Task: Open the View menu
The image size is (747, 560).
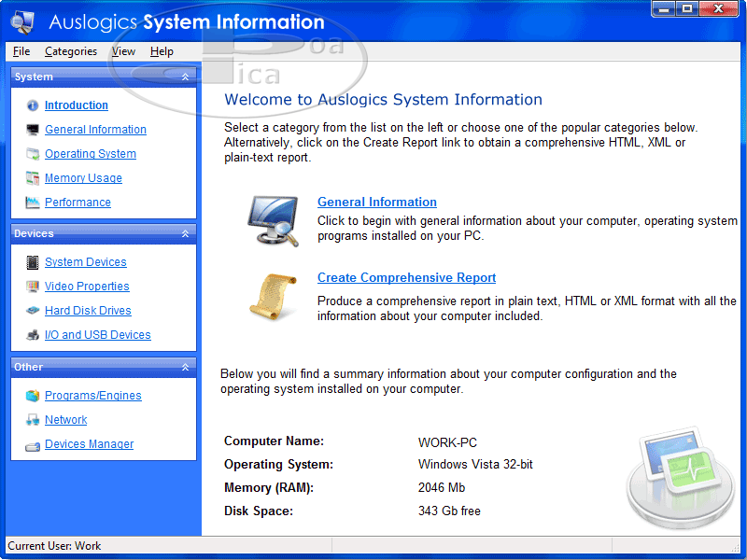Action: pyautogui.click(x=123, y=51)
